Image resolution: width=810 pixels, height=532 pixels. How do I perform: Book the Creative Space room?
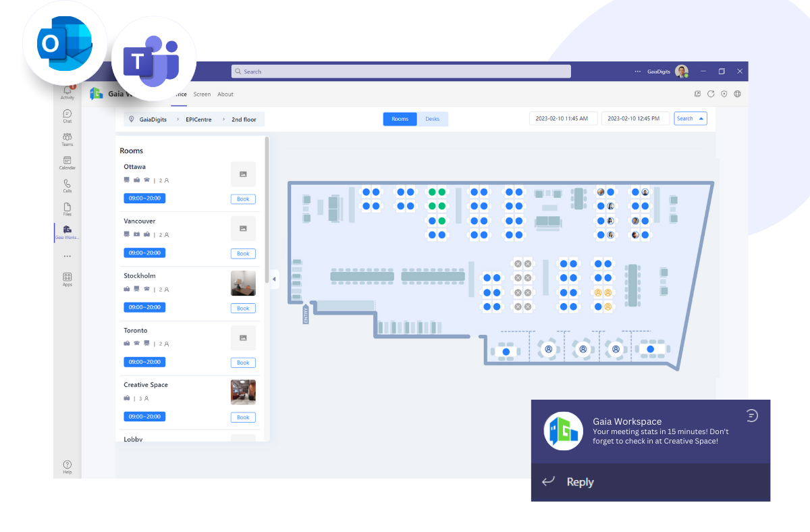tap(243, 417)
